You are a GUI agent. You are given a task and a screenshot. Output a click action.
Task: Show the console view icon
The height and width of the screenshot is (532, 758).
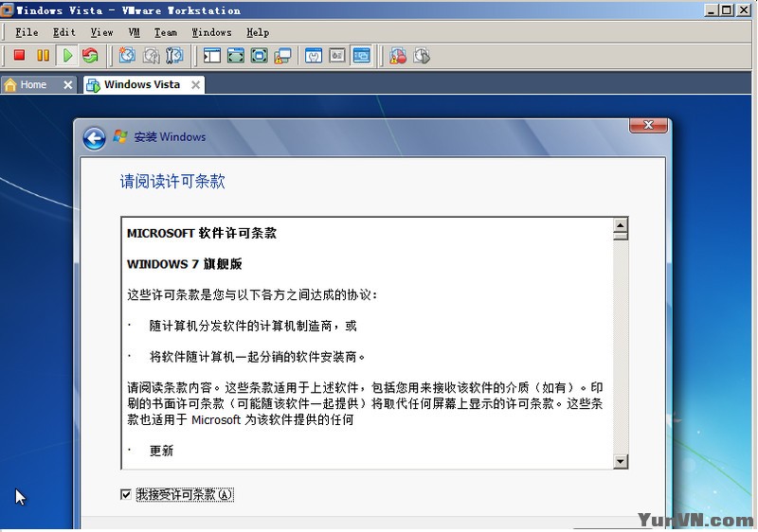(x=362, y=56)
